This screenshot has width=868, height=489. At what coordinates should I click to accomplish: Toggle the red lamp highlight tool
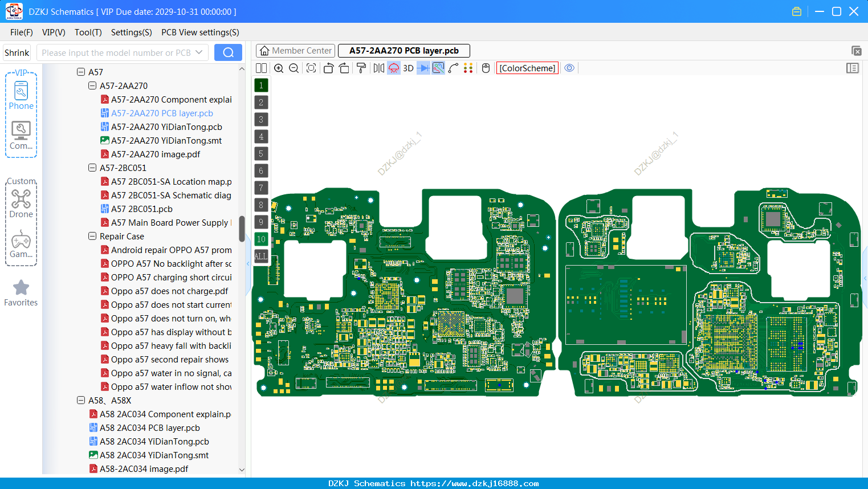(x=394, y=68)
